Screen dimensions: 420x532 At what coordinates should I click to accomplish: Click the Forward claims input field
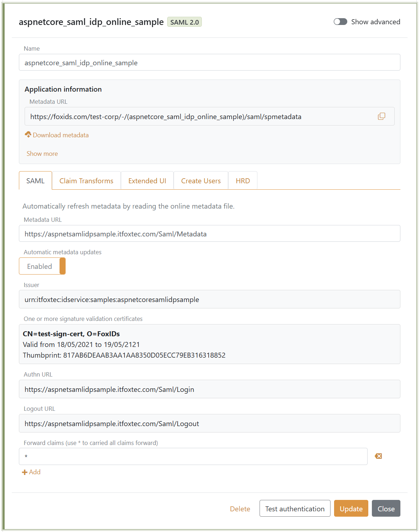(193, 456)
